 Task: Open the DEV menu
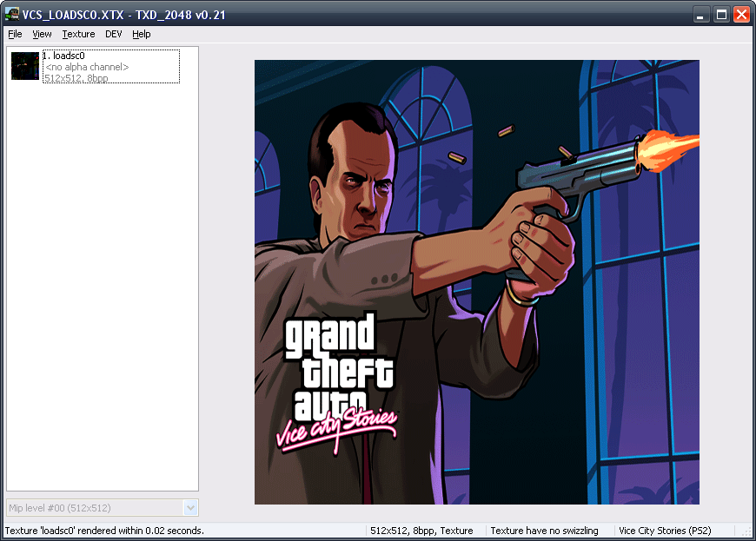point(114,34)
